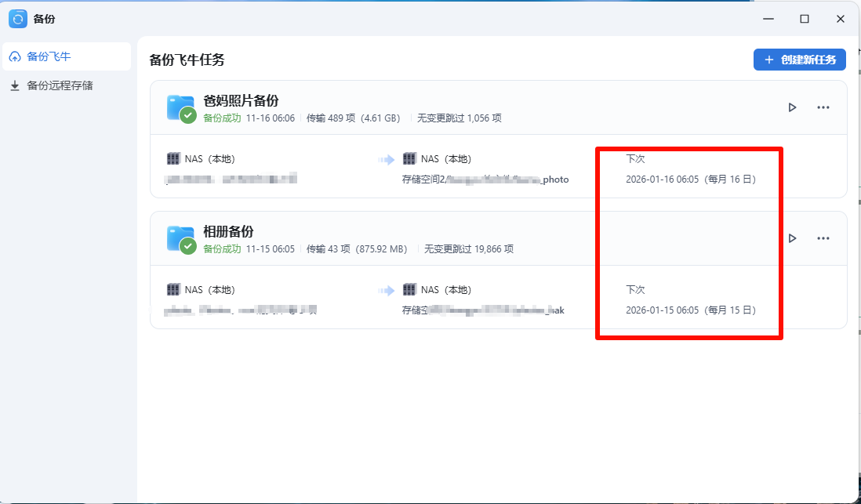Click the 创建新任务 button

pyautogui.click(x=800, y=60)
